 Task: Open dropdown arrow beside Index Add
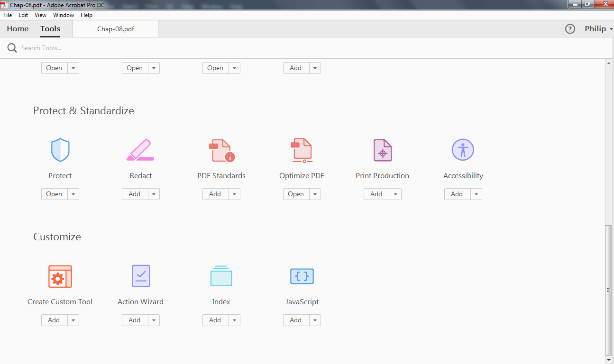click(234, 320)
